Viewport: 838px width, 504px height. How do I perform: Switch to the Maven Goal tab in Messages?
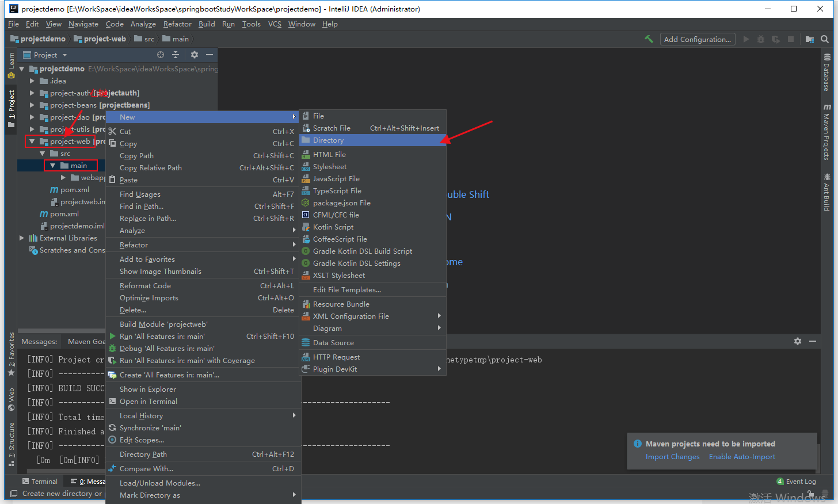pyautogui.click(x=86, y=342)
